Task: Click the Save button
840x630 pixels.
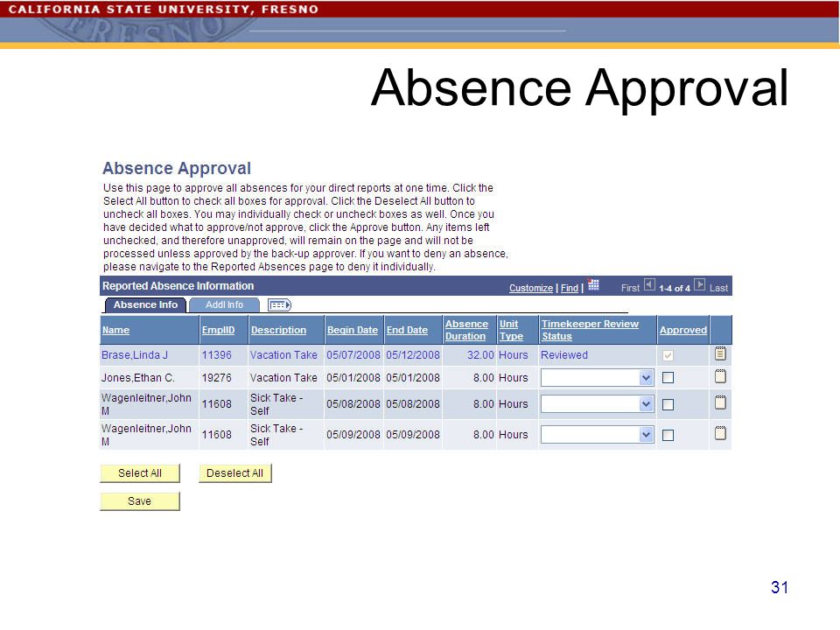Action: click(x=140, y=500)
